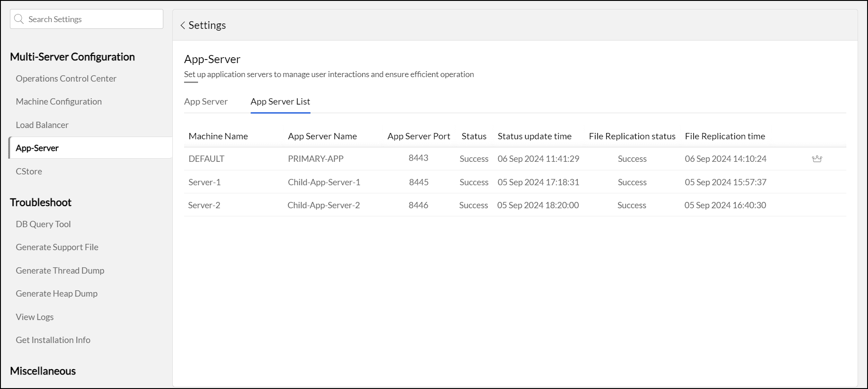Go to Machine Configuration
This screenshot has width=868, height=389.
click(59, 101)
